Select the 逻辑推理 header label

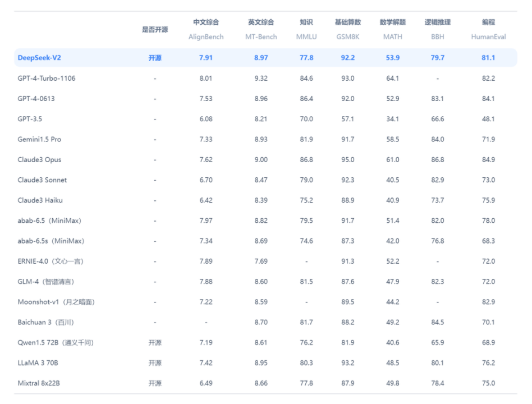(x=438, y=22)
